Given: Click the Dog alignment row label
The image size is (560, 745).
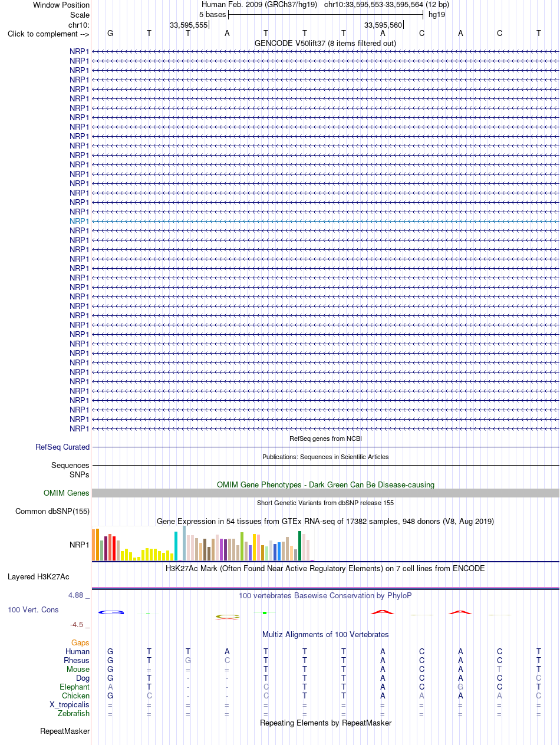Looking at the screenshot, I should pyautogui.click(x=83, y=678).
